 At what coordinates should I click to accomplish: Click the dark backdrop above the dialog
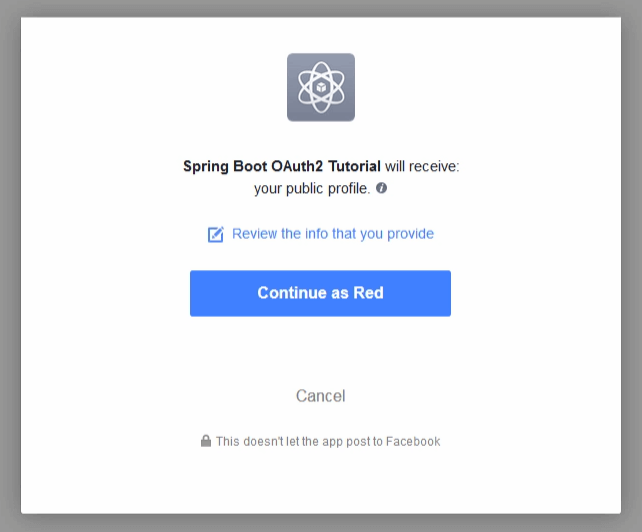pyautogui.click(x=320, y=8)
